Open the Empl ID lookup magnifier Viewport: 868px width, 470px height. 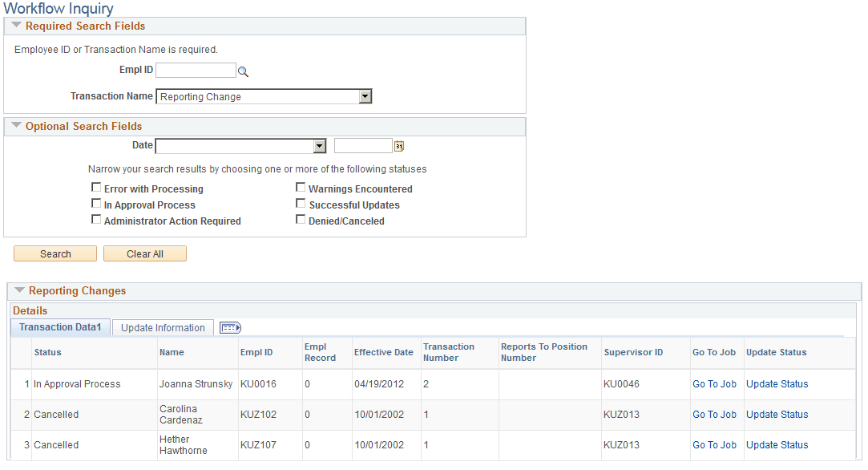click(243, 70)
